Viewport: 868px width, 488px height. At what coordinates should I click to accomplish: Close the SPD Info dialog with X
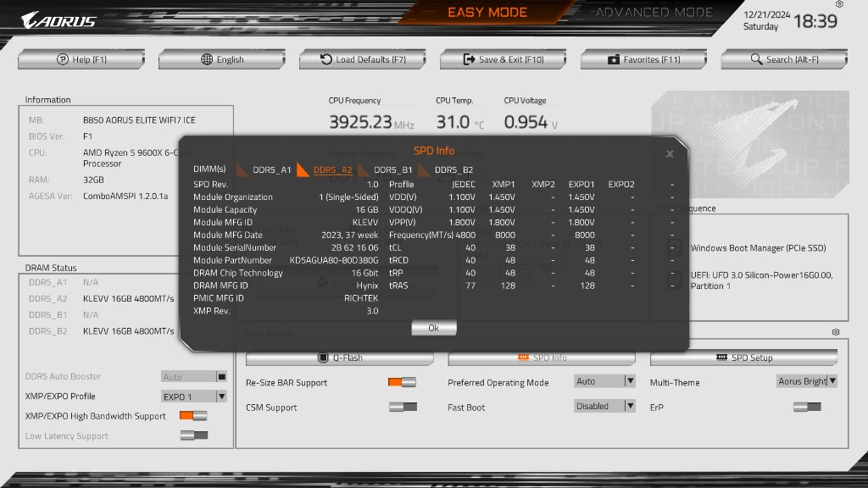pyautogui.click(x=670, y=154)
